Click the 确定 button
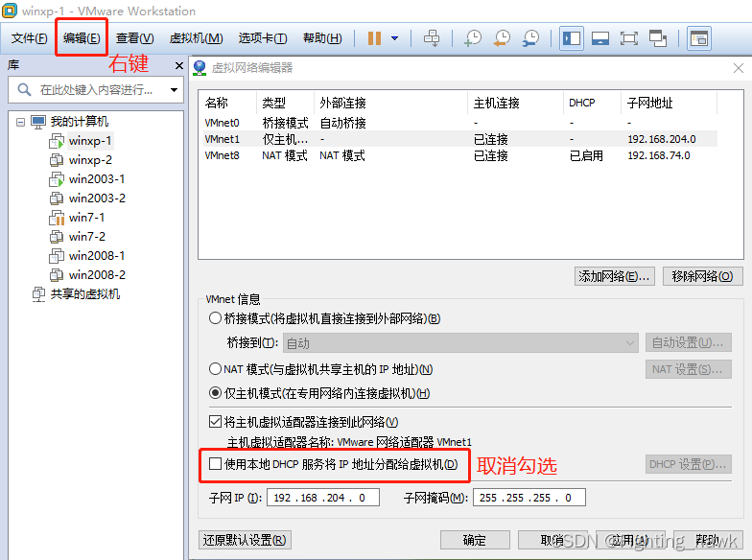This screenshot has width=752, height=560. (475, 540)
